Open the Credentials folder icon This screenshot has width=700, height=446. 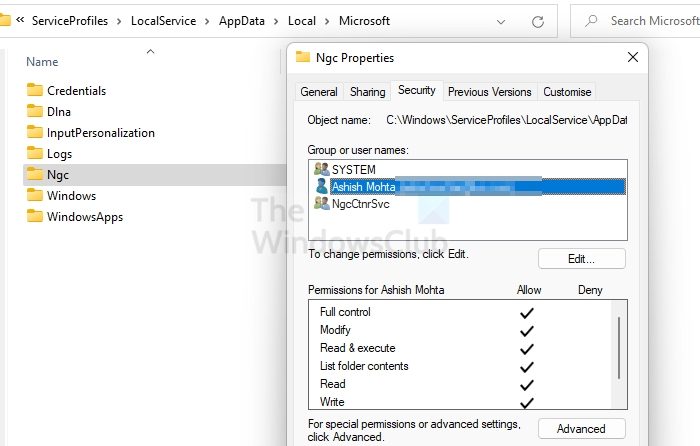34,91
